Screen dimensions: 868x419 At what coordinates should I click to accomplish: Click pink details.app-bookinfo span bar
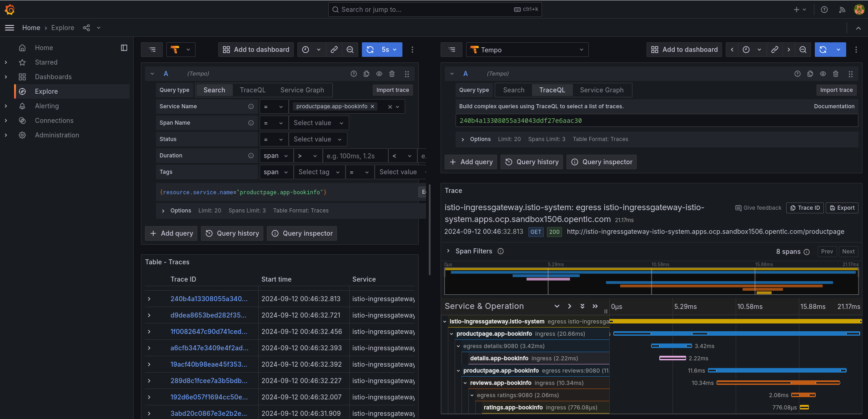(672, 358)
